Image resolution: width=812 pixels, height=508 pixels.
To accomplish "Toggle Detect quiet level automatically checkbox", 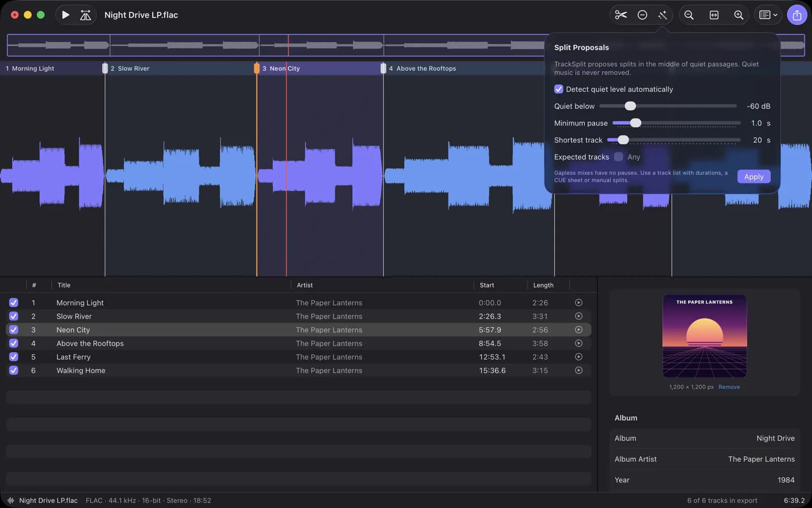I will pyautogui.click(x=559, y=89).
